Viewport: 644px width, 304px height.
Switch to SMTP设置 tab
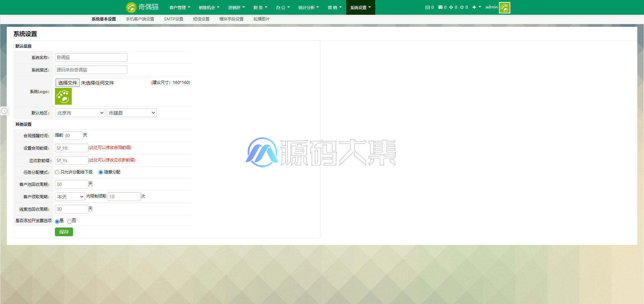click(x=174, y=19)
